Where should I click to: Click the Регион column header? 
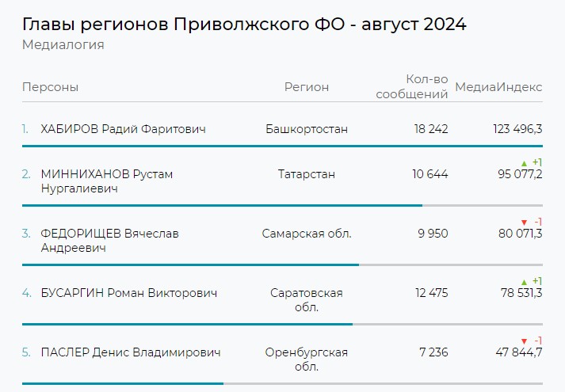tap(307, 87)
